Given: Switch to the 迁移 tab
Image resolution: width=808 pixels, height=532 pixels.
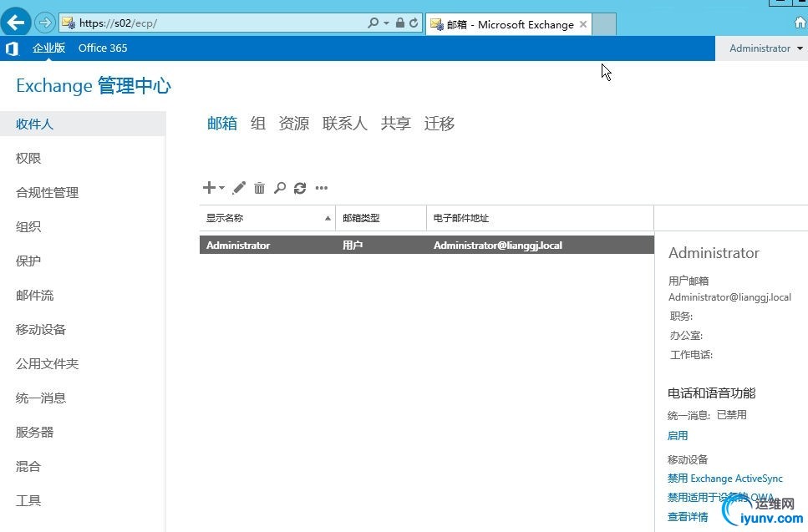Looking at the screenshot, I should tap(439, 124).
